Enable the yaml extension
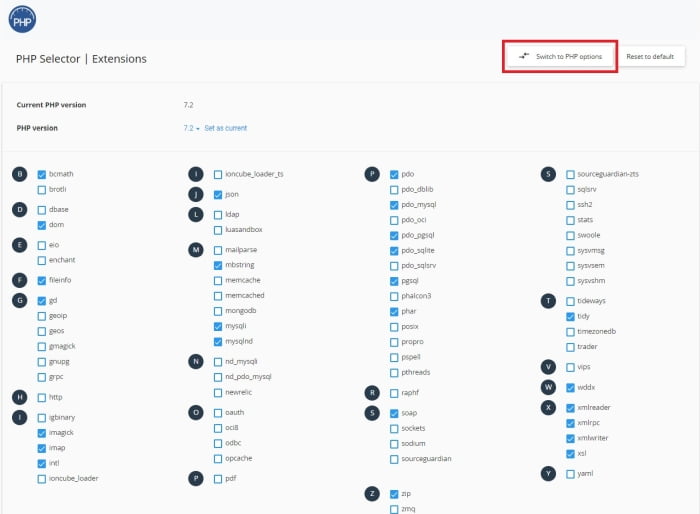Image resolution: width=700 pixels, height=514 pixels. 570,474
